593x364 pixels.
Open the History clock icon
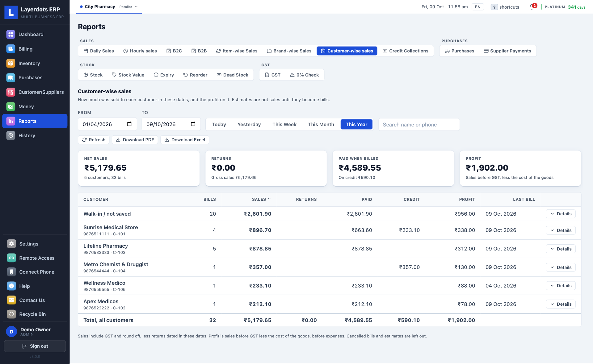[11, 135]
